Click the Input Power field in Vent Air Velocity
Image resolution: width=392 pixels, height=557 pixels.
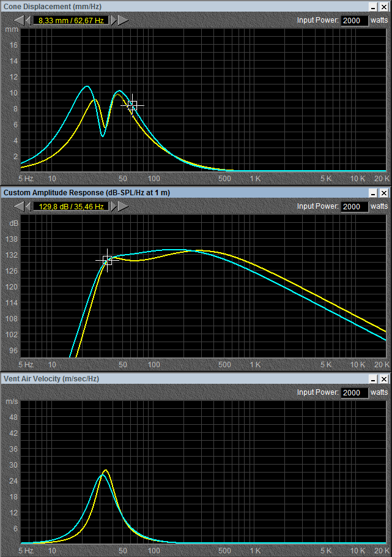pos(354,392)
